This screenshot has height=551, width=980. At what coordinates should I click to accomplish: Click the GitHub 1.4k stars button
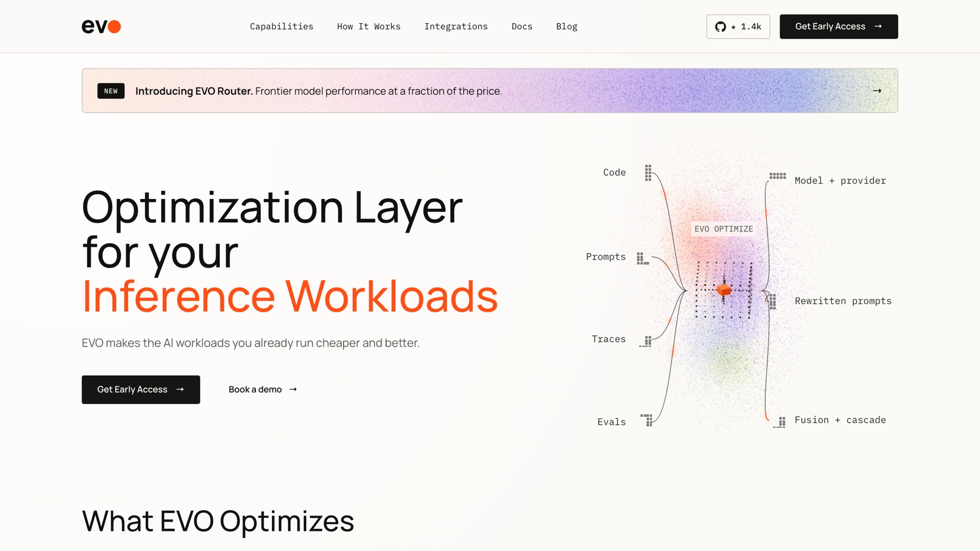click(738, 26)
